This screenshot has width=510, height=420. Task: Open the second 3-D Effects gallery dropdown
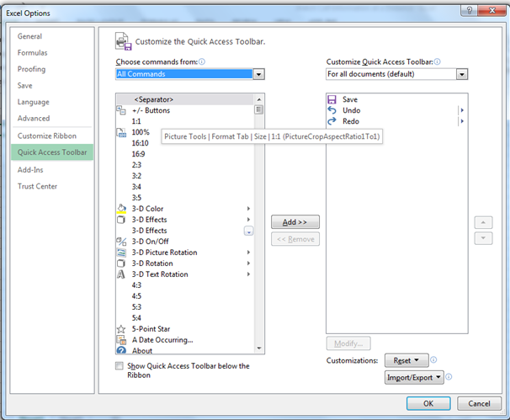(x=248, y=231)
